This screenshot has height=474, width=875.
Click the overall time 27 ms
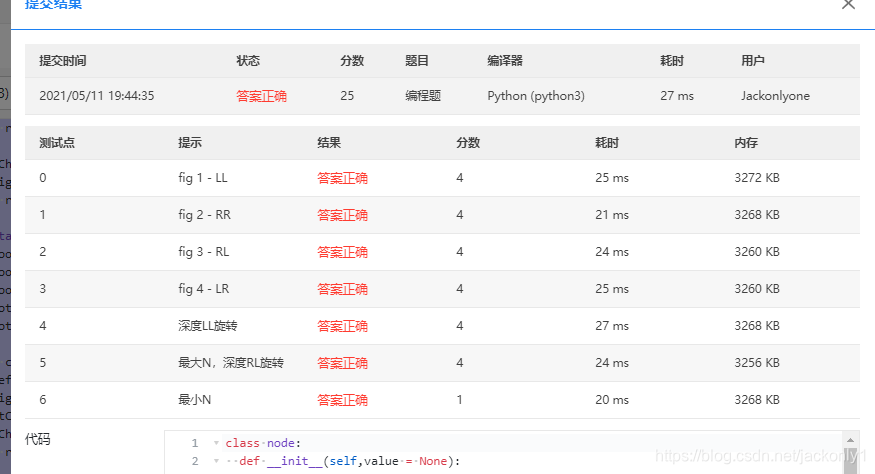coord(677,95)
